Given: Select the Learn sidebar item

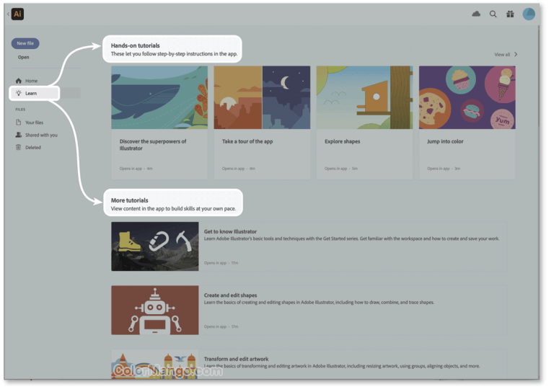Looking at the screenshot, I should point(35,94).
